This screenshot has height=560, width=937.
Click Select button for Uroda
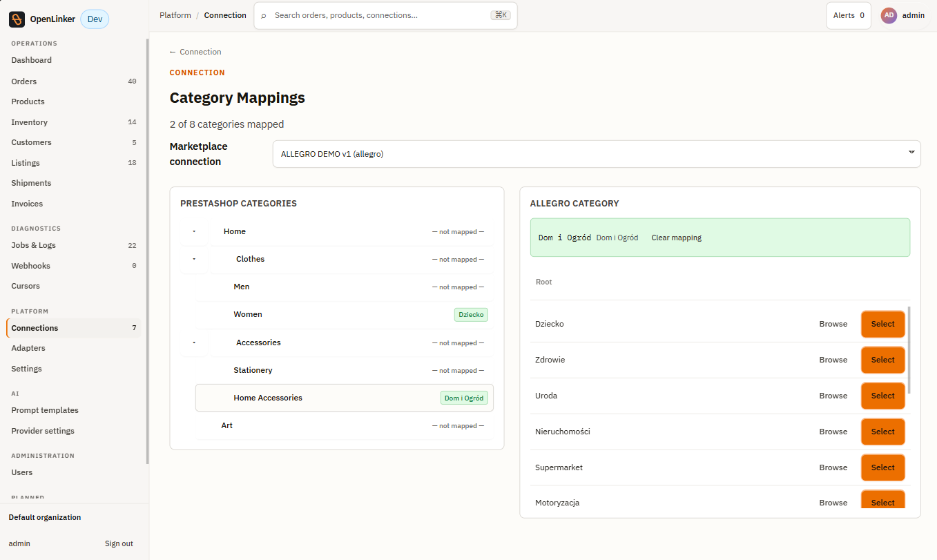tap(882, 396)
